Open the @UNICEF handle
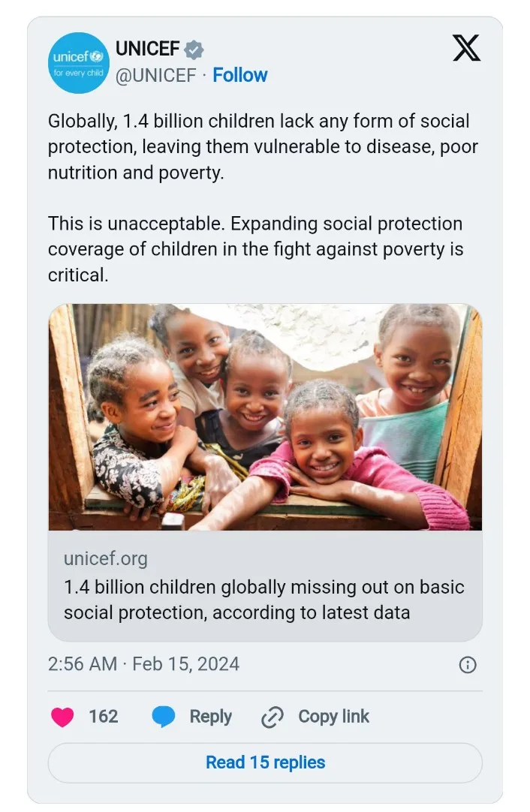The height and width of the screenshot is (812, 530). pos(155,75)
